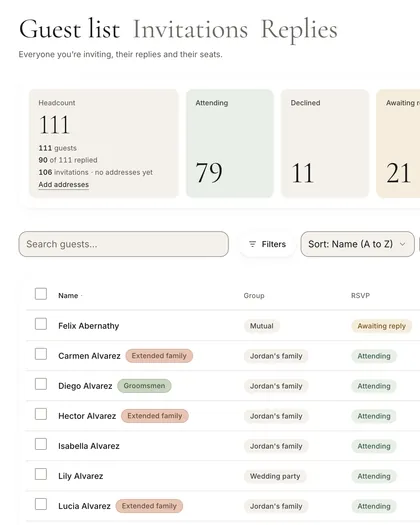Image resolution: width=420 pixels, height=525 pixels.
Task: Click Lucia Alvarez's name
Action: tap(84, 506)
